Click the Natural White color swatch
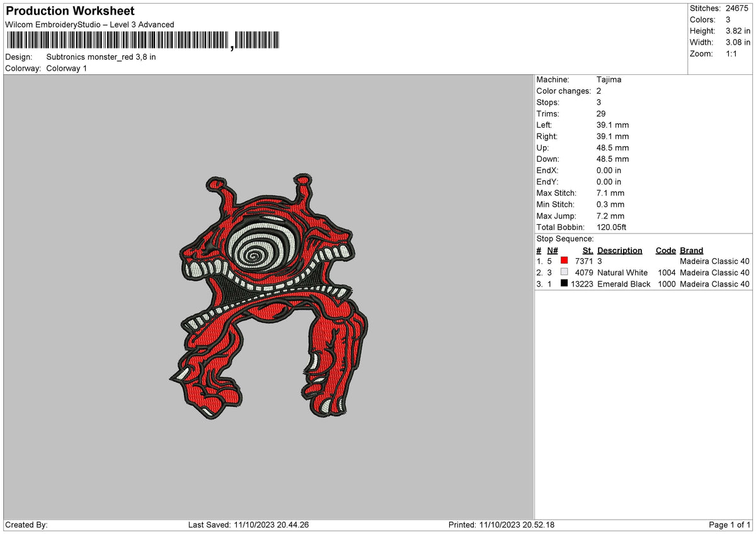This screenshot has height=534, width=756. [564, 272]
